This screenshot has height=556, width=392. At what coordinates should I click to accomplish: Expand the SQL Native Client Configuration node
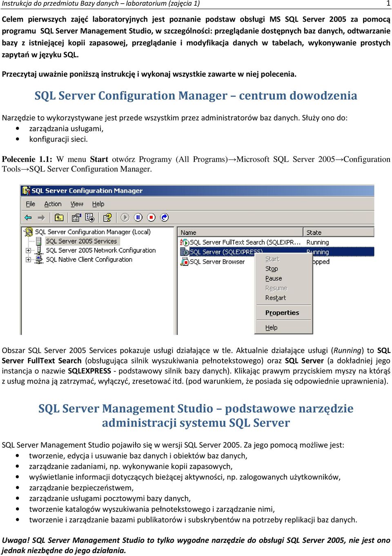point(28,259)
